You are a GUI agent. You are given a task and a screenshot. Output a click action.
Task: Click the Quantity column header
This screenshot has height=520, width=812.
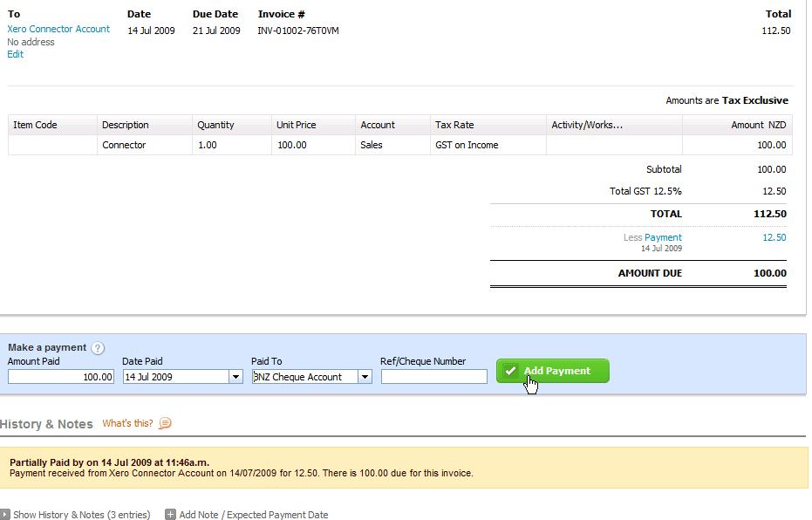click(231, 125)
